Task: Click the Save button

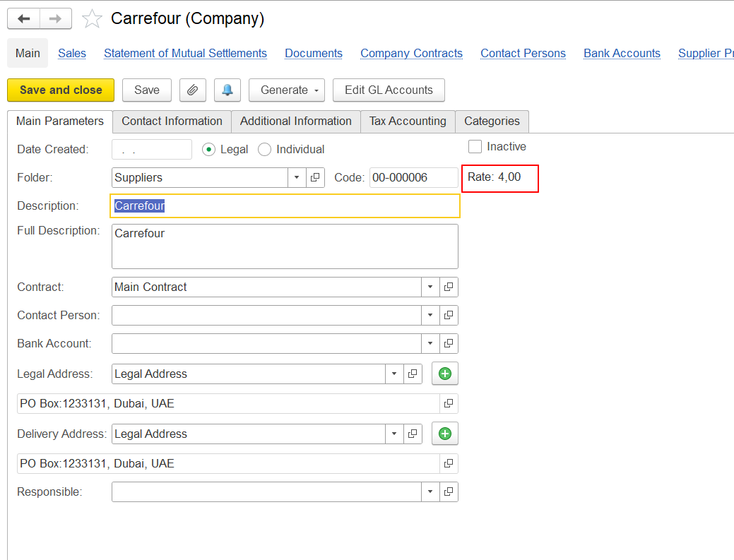Action: point(147,90)
